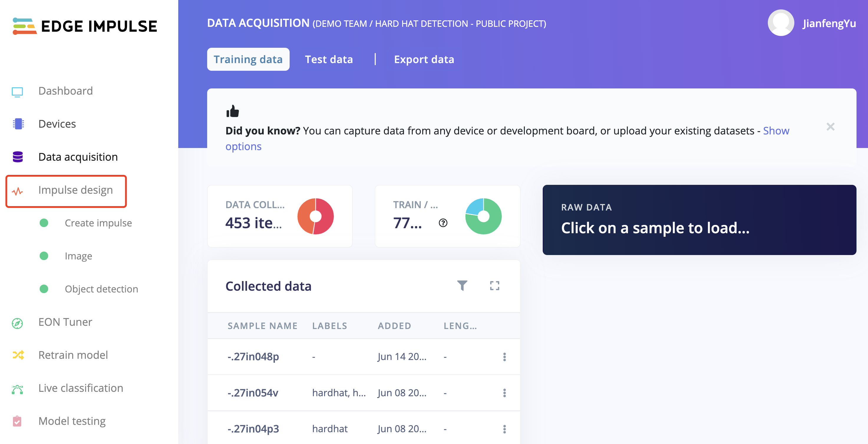Image resolution: width=868 pixels, height=444 pixels.
Task: Click the 'hardhat' label of -.27in04p3
Action: (x=329, y=429)
